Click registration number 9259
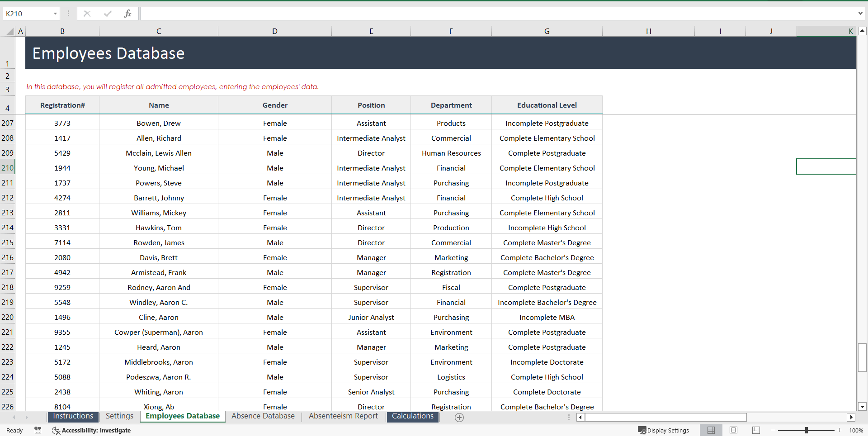 [62, 287]
